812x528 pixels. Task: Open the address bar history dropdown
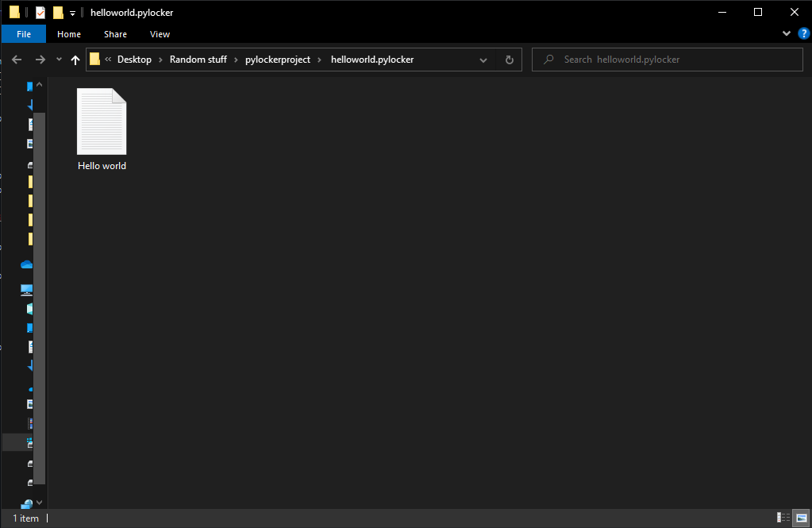point(483,60)
